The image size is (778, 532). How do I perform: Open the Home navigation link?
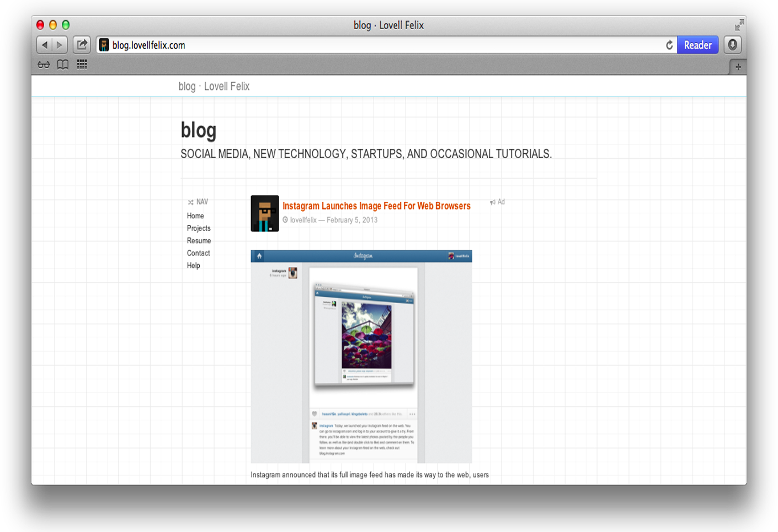click(x=195, y=216)
